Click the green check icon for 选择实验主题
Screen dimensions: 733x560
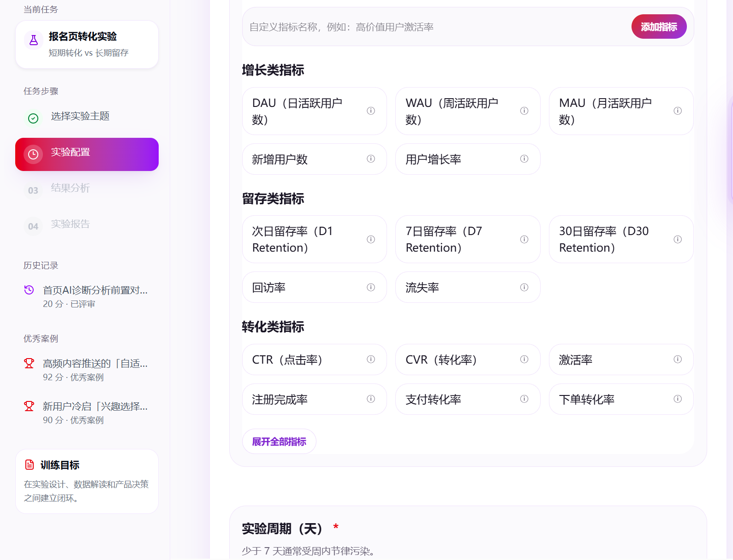click(33, 118)
